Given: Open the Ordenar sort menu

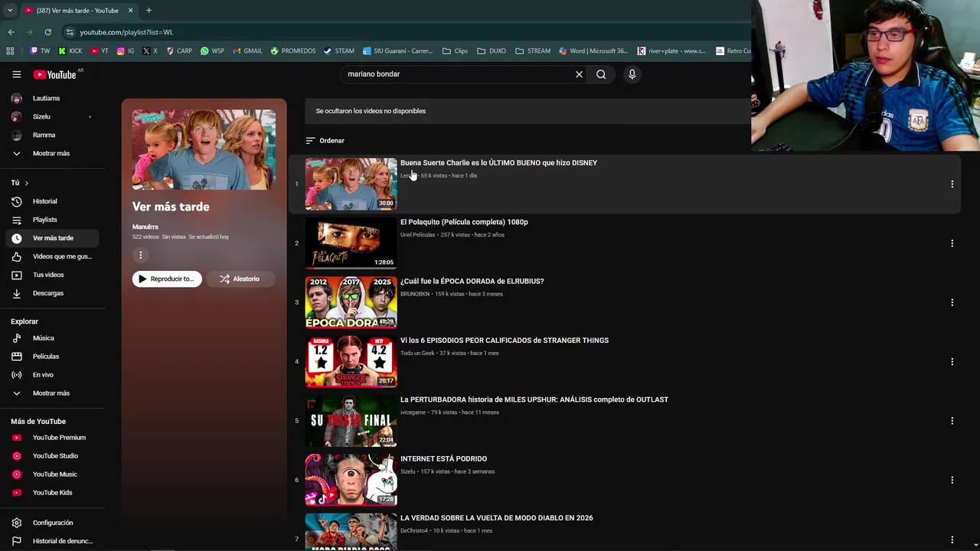Looking at the screenshot, I should 325,141.
